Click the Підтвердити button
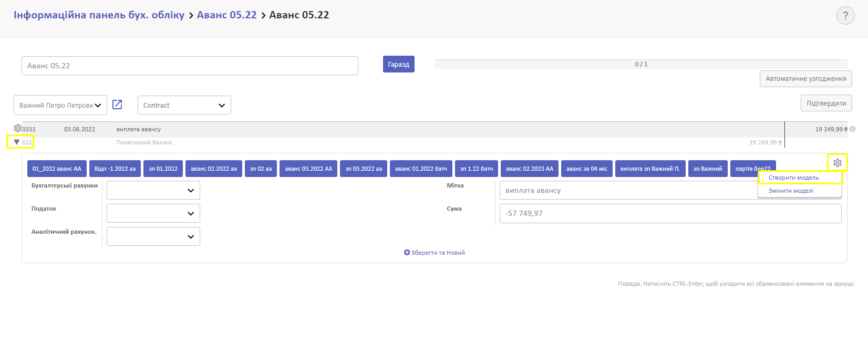This screenshot has height=343, width=868. pos(826,103)
